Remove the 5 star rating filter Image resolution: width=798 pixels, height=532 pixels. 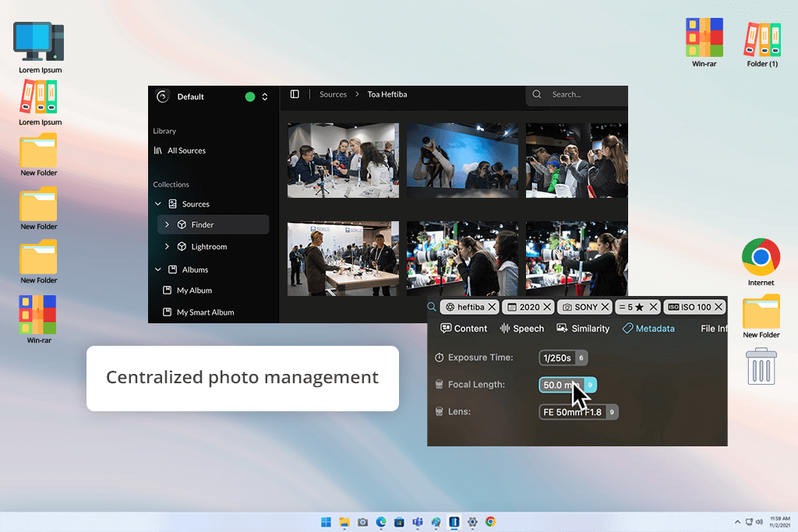pyautogui.click(x=654, y=307)
